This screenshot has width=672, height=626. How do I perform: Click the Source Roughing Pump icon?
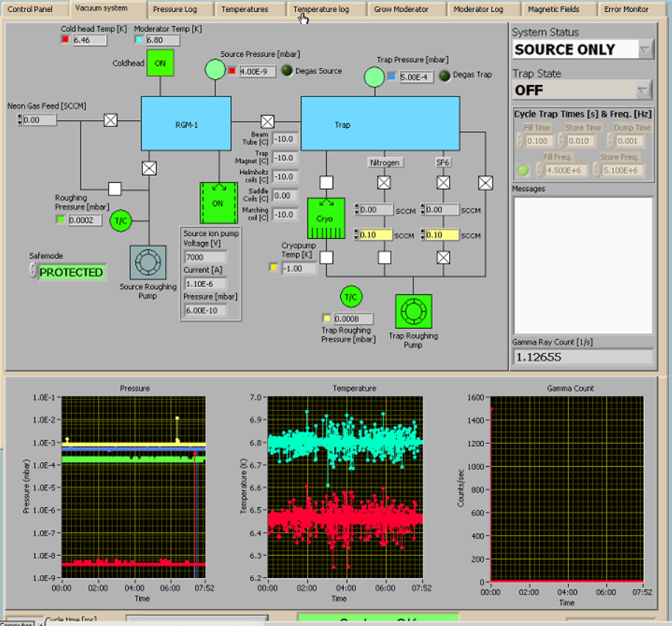[148, 263]
